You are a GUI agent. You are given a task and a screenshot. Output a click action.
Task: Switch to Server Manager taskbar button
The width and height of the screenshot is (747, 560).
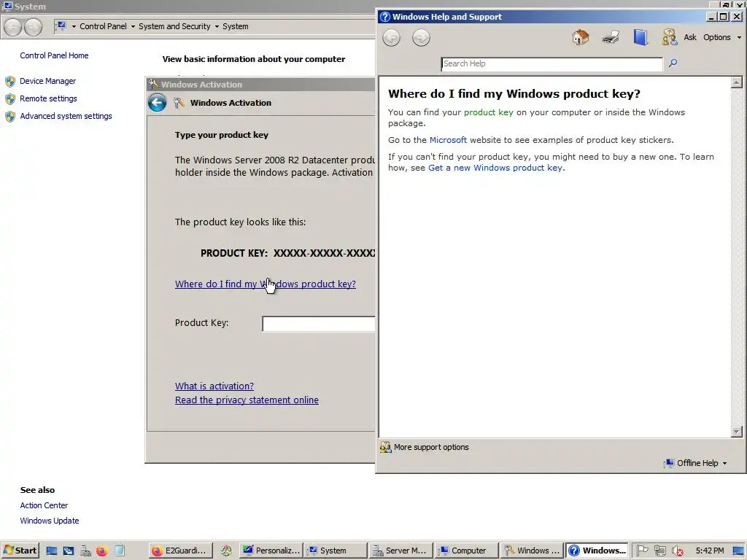click(401, 551)
